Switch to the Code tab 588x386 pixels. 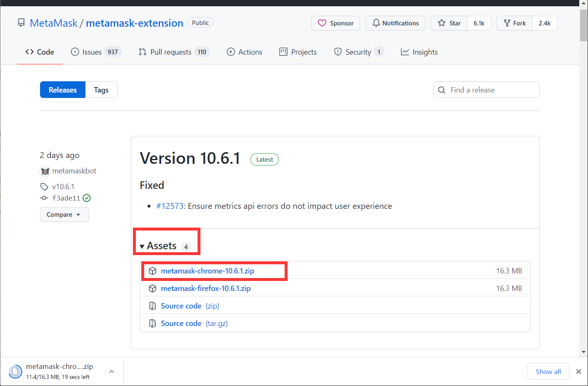40,52
